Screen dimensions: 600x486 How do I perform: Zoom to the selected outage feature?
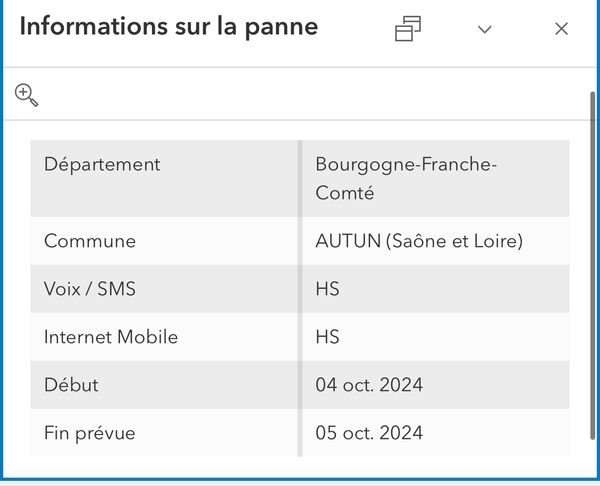pos(27,95)
